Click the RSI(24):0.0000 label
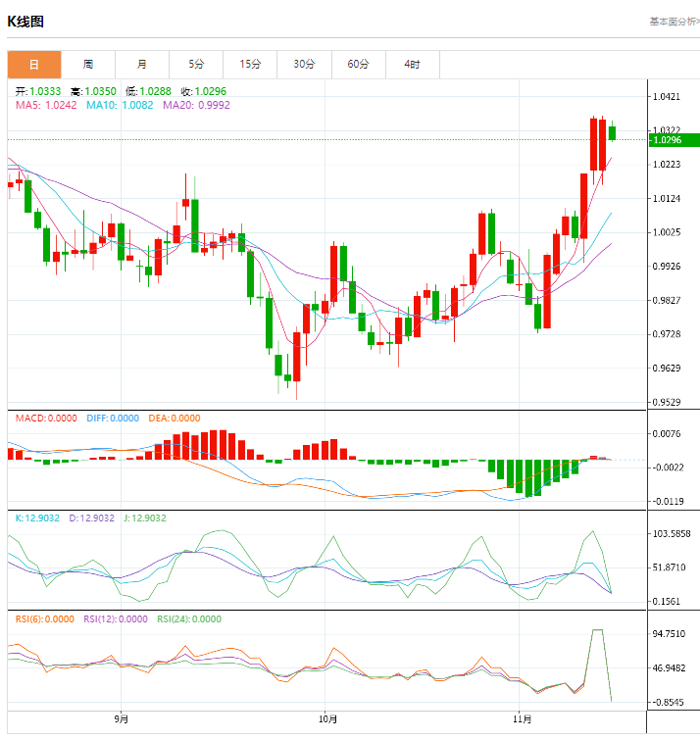The height and width of the screenshot is (740, 700). coord(189,619)
